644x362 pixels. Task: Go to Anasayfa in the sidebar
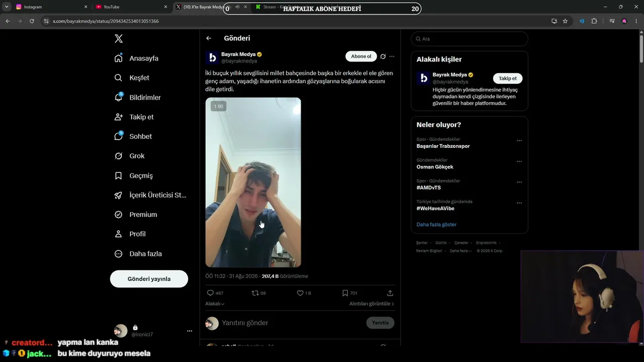[x=136, y=58]
